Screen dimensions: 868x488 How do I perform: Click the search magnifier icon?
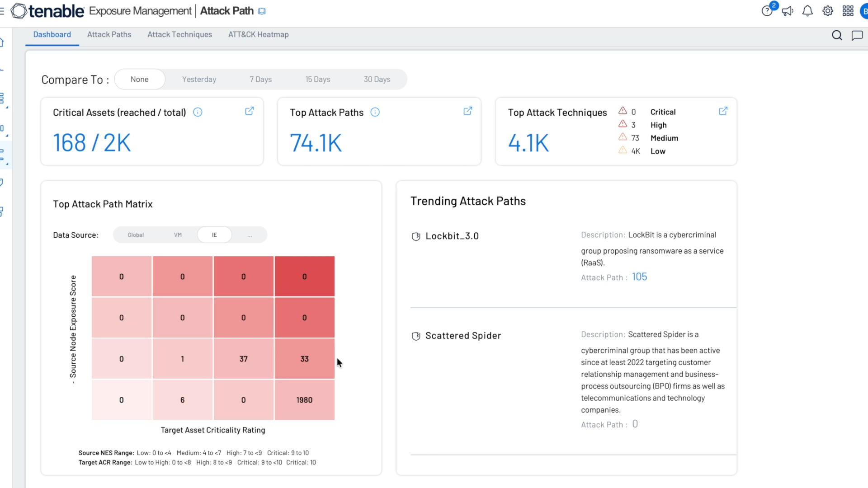(x=837, y=35)
